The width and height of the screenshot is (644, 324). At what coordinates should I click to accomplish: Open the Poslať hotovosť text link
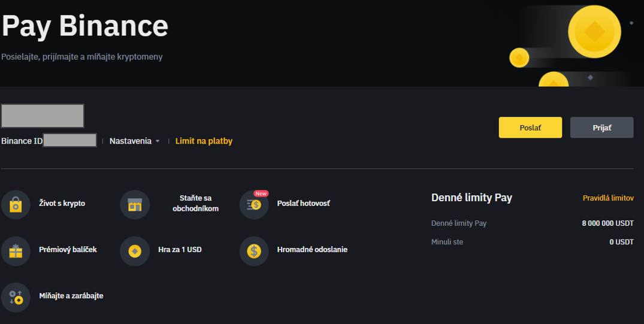click(x=303, y=204)
